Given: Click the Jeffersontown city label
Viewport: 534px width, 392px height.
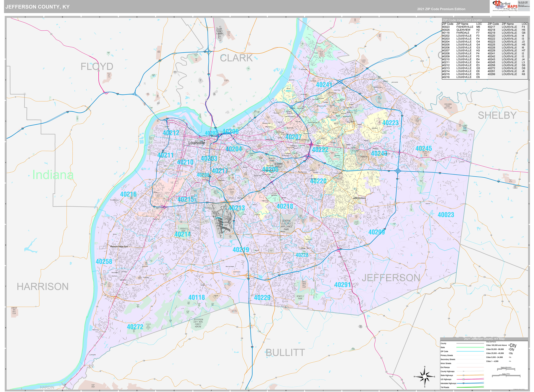Looking at the screenshot, I should pyautogui.click(x=359, y=198).
